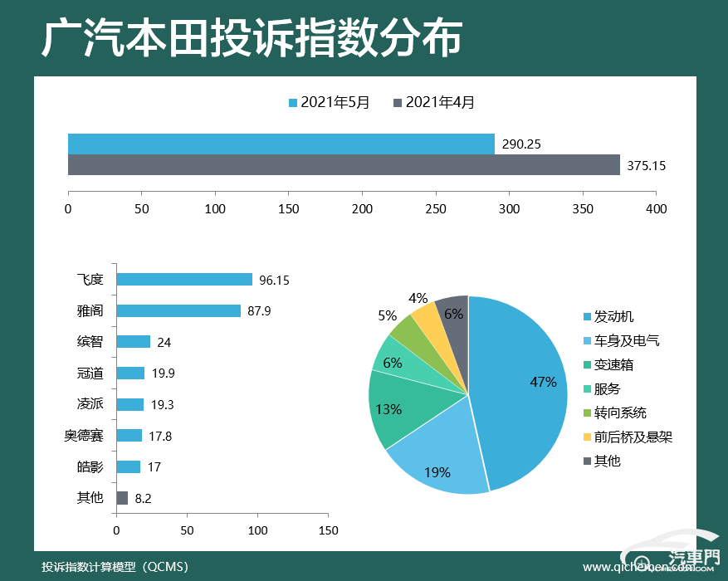This screenshot has height=581, width=728.
Task: Click the 200 tick on the top axis
Action: pos(362,209)
